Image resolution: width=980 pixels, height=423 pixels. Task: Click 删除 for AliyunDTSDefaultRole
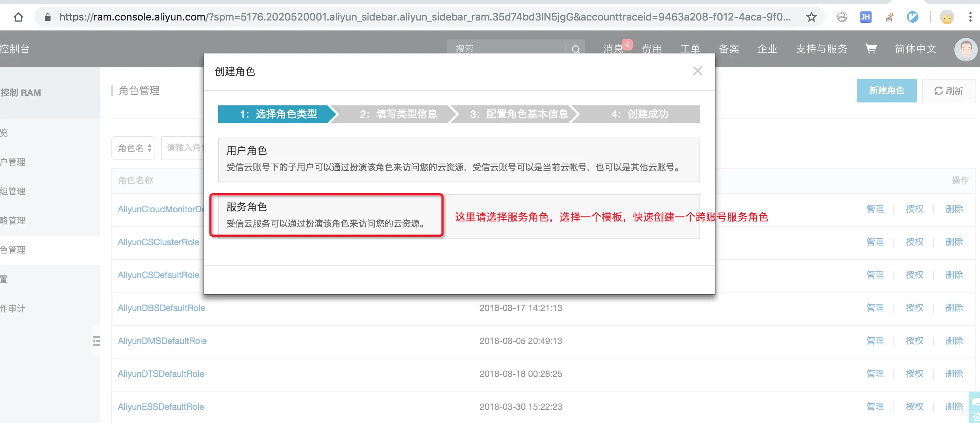coord(954,374)
